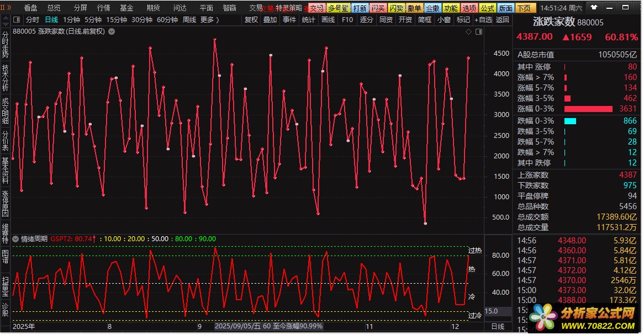Click the yellow 闪卖 quick button

[x=395, y=8]
